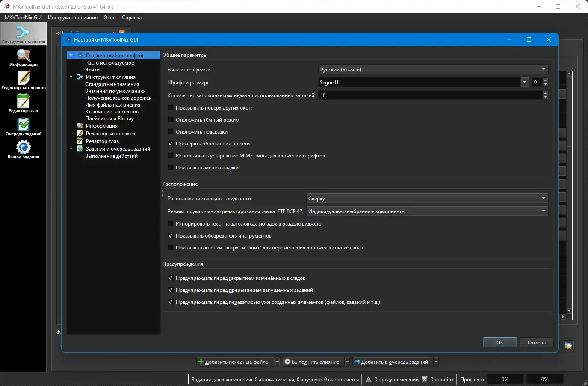
Task: Close the tab with the red close icon
Action: [x=122, y=33]
